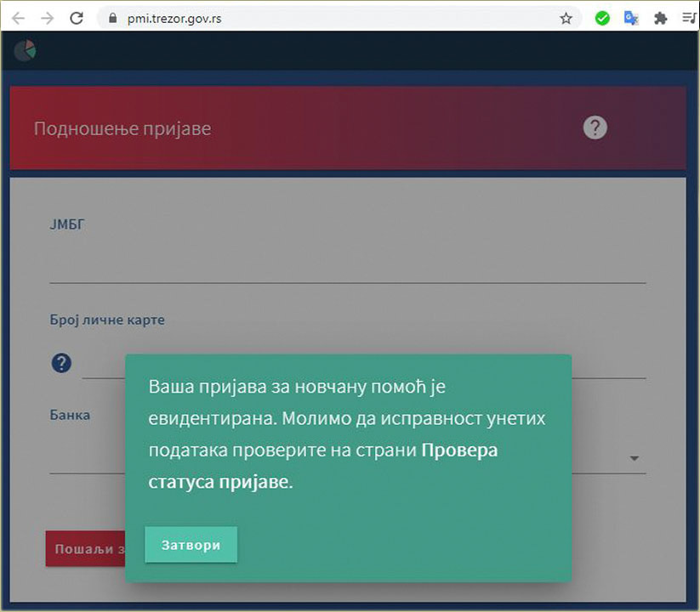Bookmark this page with the star icon
700x612 pixels.
(566, 18)
